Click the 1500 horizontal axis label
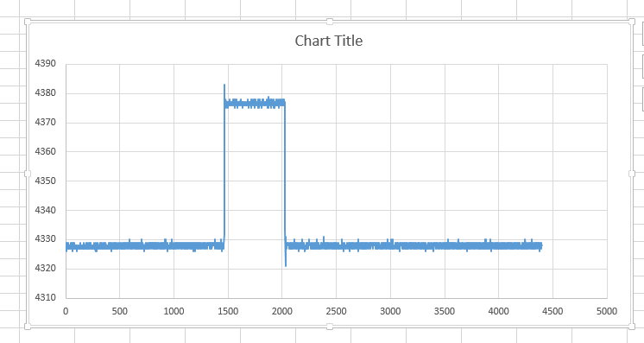 pyautogui.click(x=228, y=311)
